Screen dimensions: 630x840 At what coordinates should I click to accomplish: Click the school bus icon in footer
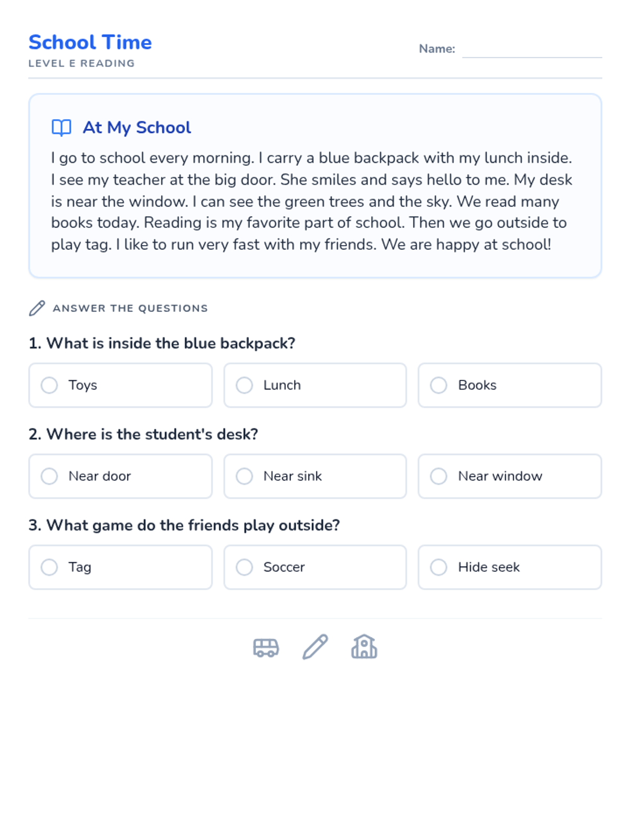(266, 647)
